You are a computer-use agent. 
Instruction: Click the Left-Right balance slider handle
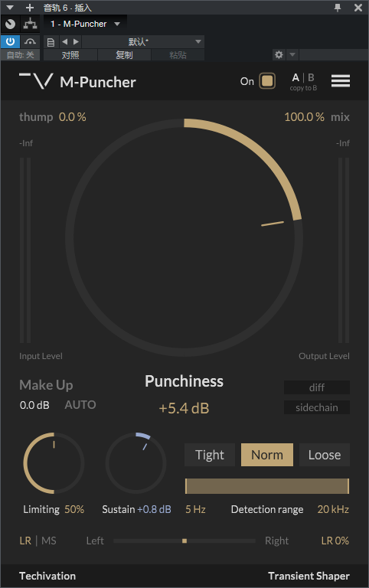[x=184, y=541]
